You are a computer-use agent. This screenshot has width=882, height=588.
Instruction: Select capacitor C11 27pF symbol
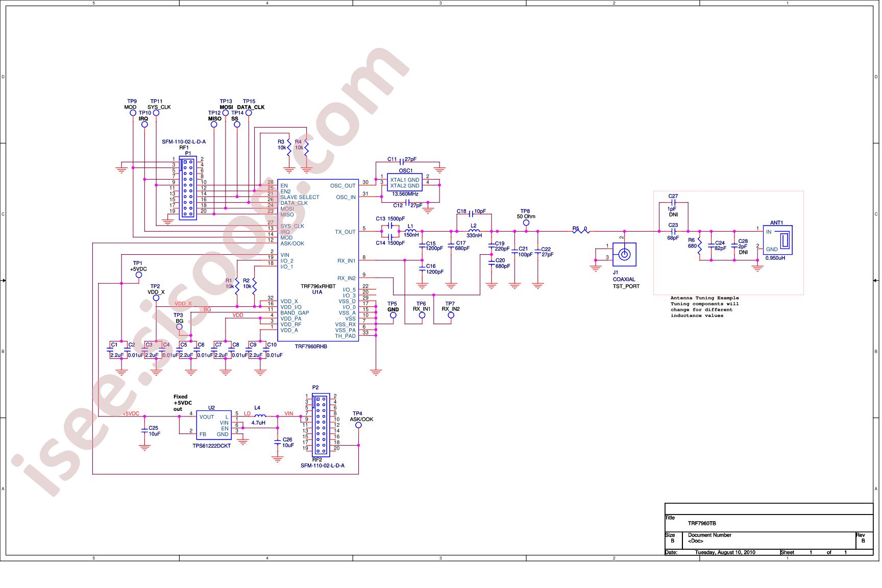click(x=402, y=162)
